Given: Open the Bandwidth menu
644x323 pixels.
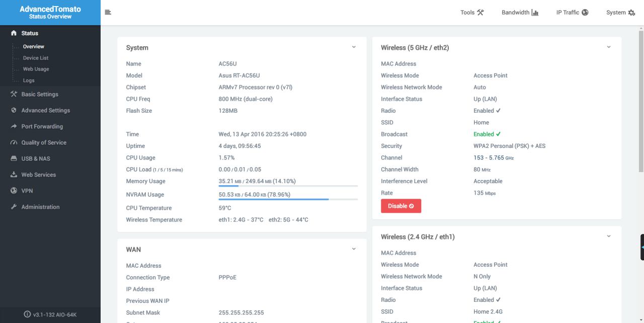Looking at the screenshot, I should point(520,13).
